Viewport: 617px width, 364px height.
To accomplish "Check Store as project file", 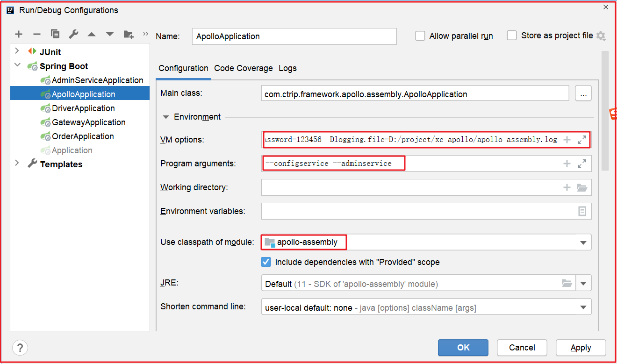I will pos(512,36).
